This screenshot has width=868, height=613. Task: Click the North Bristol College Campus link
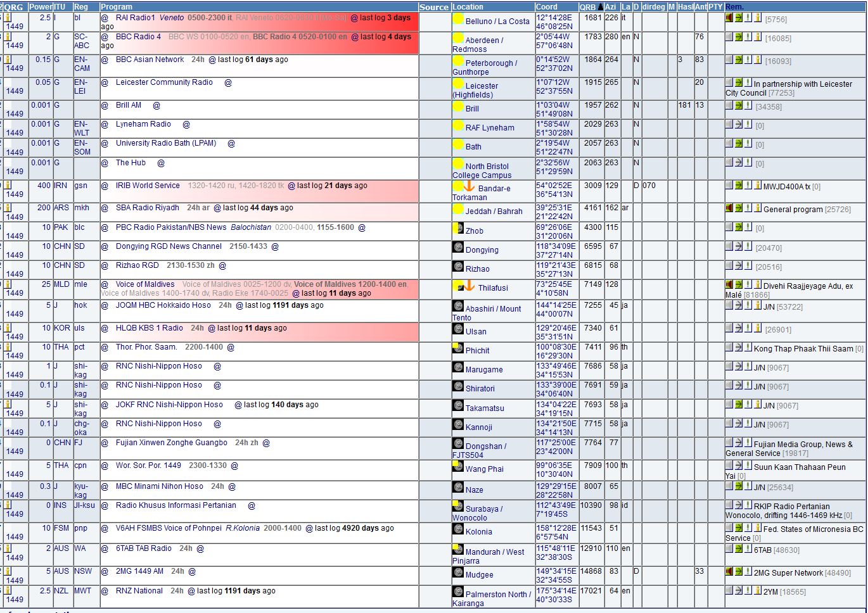(x=481, y=170)
